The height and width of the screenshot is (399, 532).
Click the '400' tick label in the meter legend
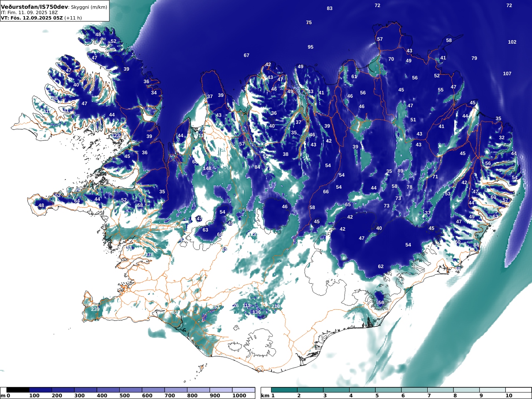pyautogui.click(x=102, y=396)
